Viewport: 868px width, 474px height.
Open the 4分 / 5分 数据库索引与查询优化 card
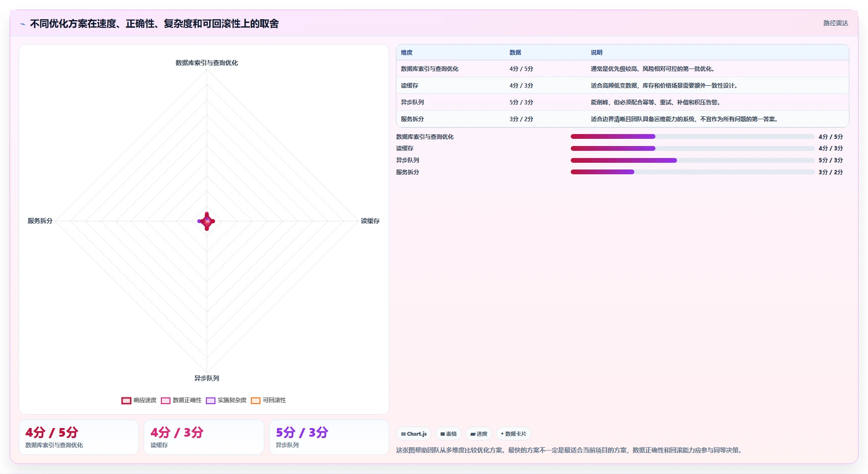(x=79, y=437)
